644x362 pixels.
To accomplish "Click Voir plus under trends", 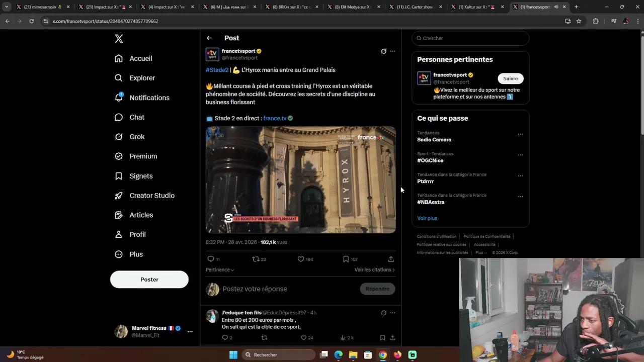I will point(427,218).
